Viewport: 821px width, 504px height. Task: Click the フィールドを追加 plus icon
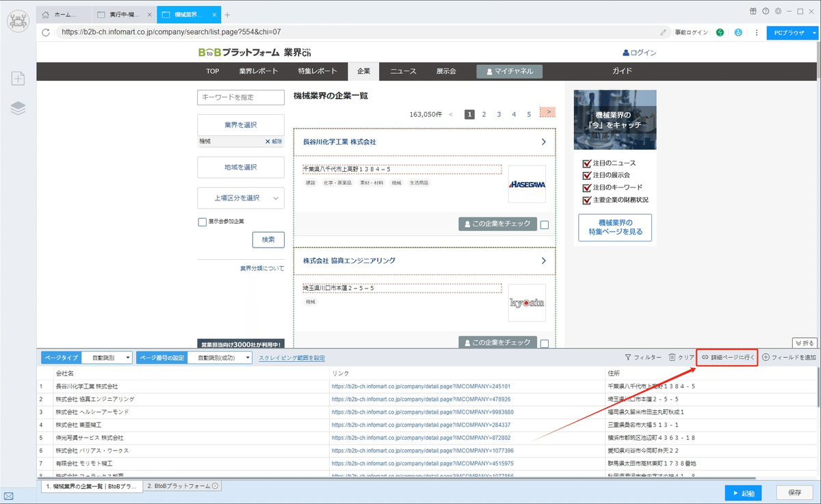click(766, 358)
